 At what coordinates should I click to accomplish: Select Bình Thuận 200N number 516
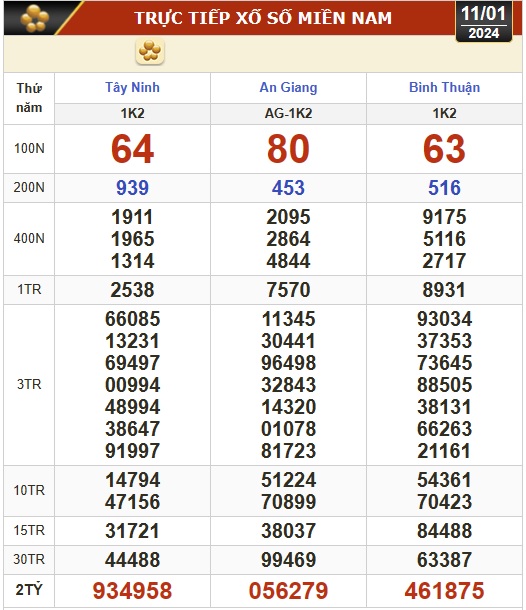click(444, 188)
